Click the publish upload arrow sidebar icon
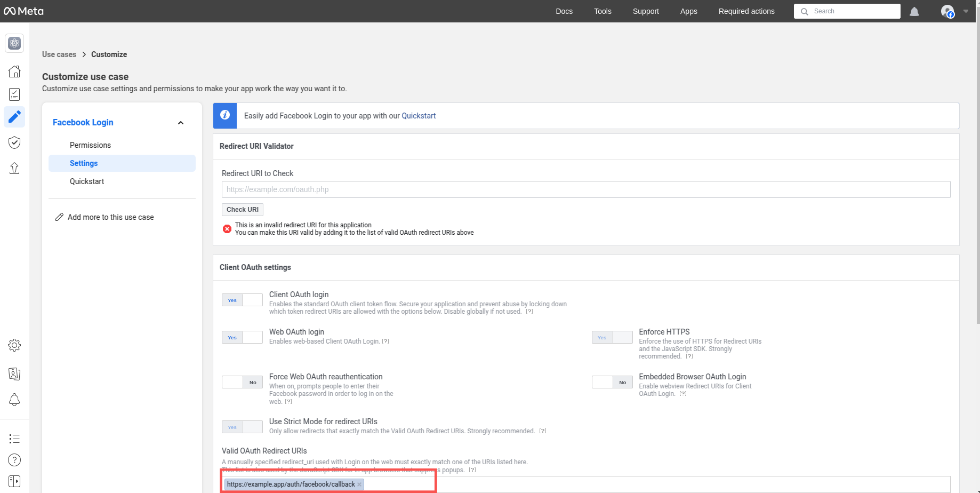 [14, 168]
